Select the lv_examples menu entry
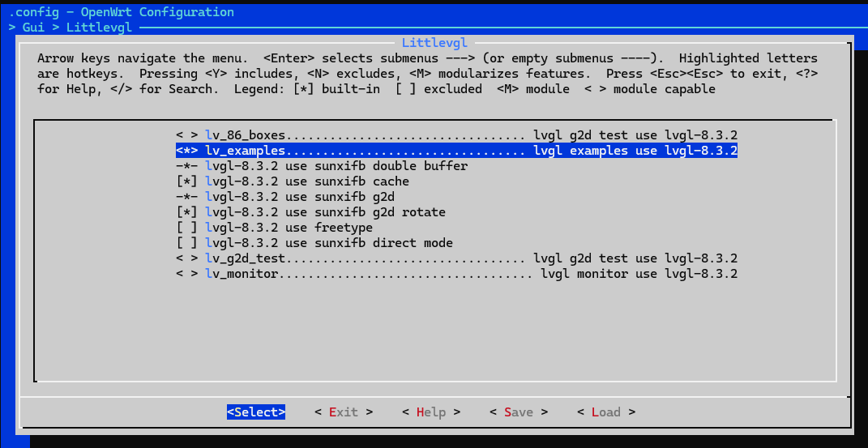 (x=457, y=151)
